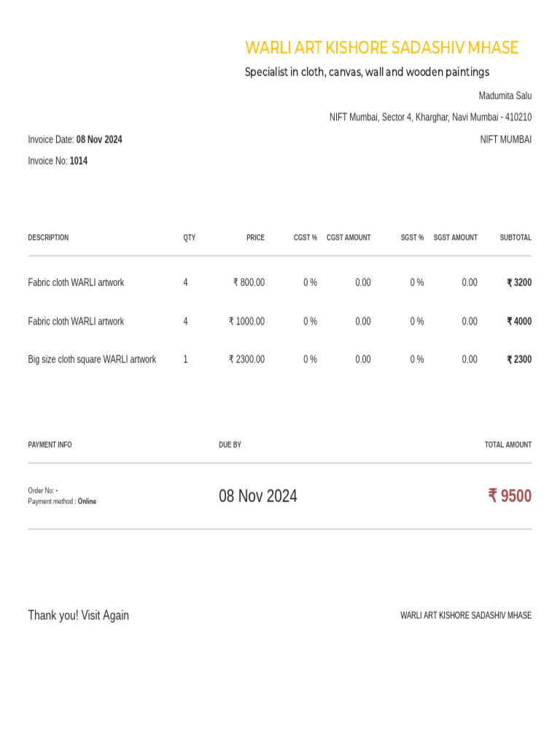Select the Payment method Online text

coord(62,501)
